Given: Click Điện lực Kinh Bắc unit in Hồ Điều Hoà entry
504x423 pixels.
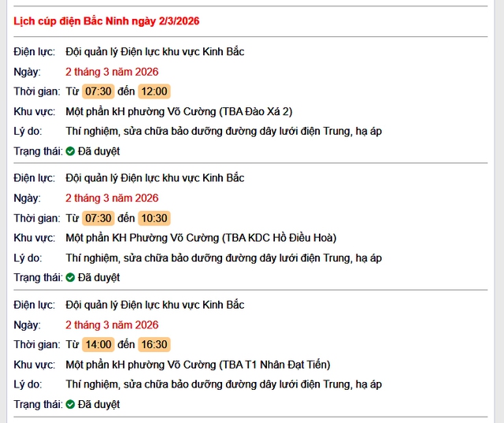Looking at the screenshot, I should coord(155,178).
